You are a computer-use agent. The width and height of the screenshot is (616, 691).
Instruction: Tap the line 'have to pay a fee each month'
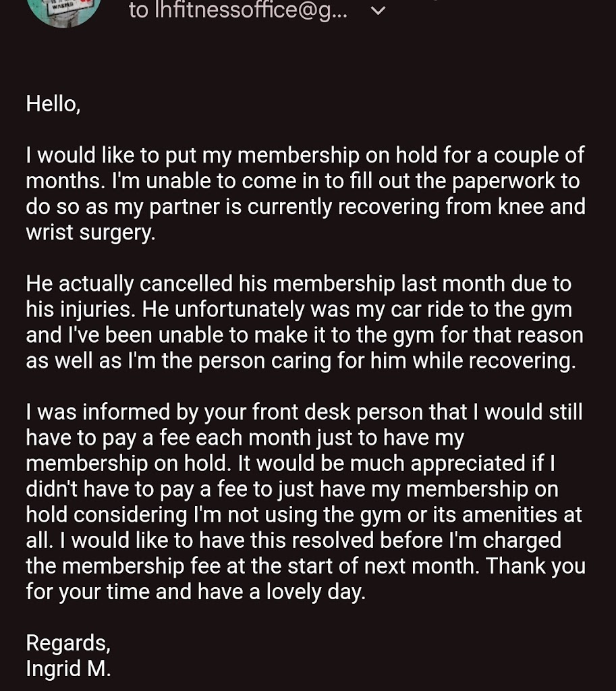click(x=245, y=437)
